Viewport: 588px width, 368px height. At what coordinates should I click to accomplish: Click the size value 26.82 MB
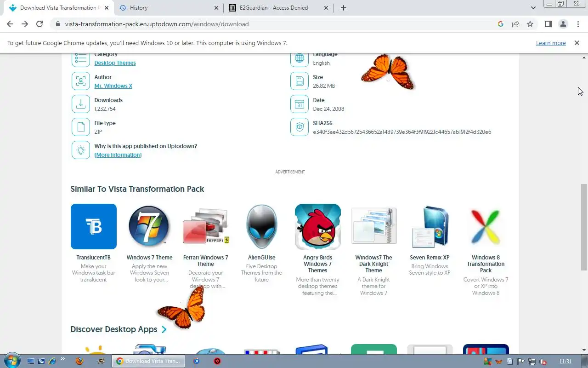(x=324, y=86)
